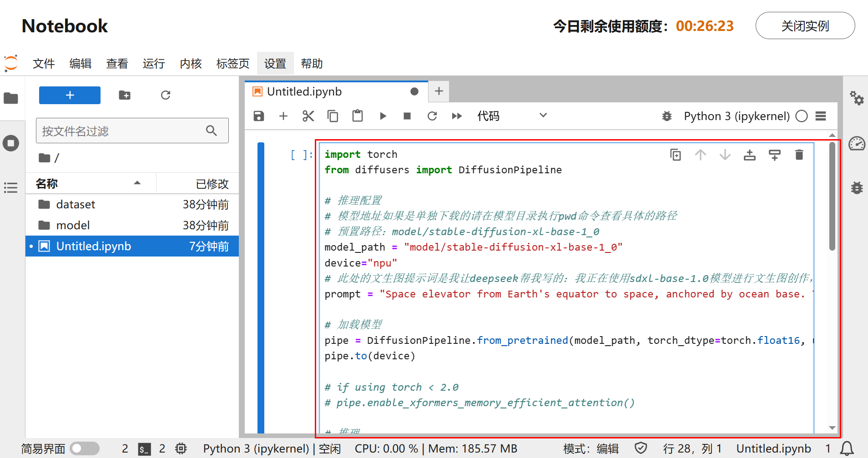The width and height of the screenshot is (868, 458).
Task: Run the current cell
Action: [x=383, y=116]
